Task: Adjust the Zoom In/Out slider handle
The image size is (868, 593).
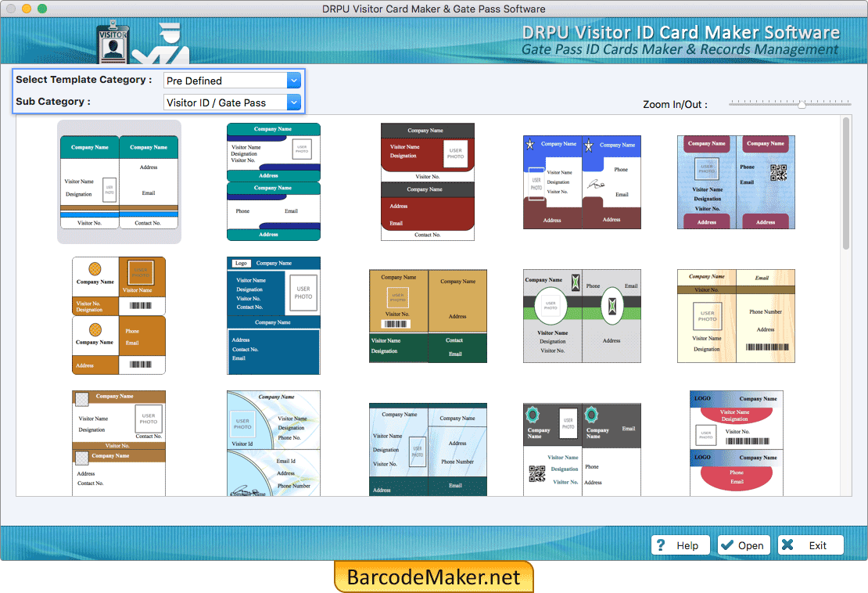Action: [x=802, y=104]
